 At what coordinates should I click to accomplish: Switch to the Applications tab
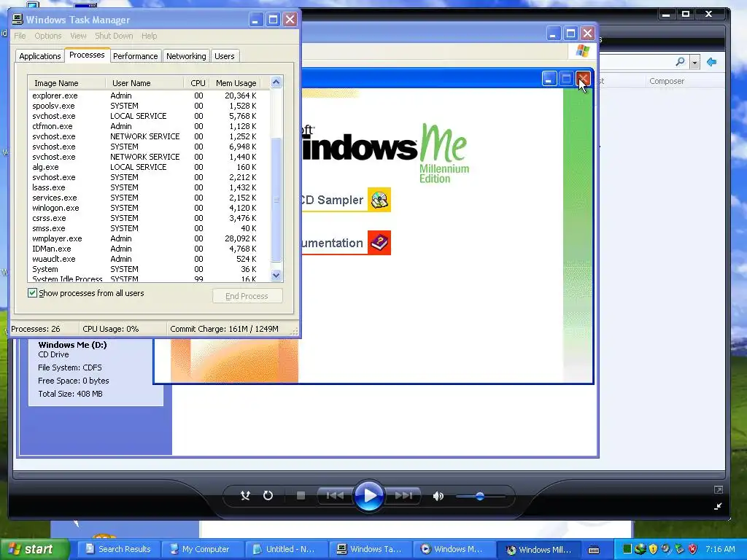40,56
